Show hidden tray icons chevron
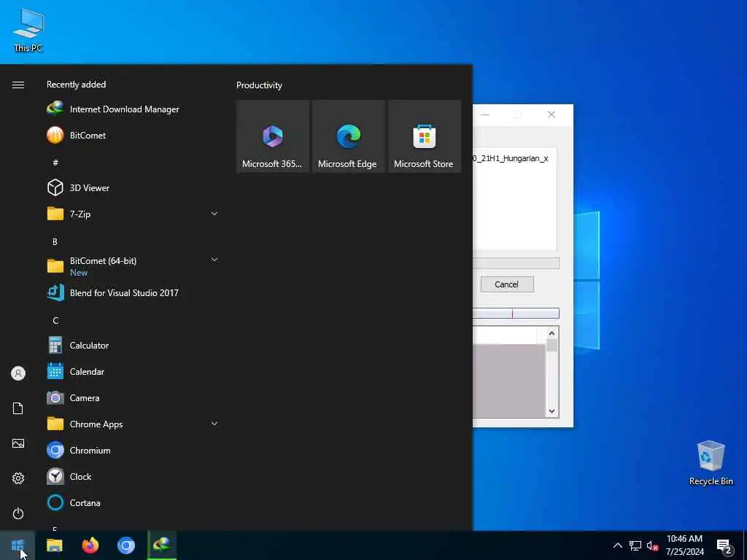747x560 pixels. [617, 545]
